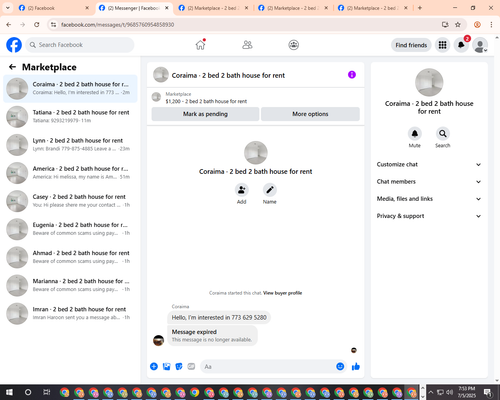500x400 pixels.
Task: Open the Friends icon in top navigation
Action: [x=247, y=45]
